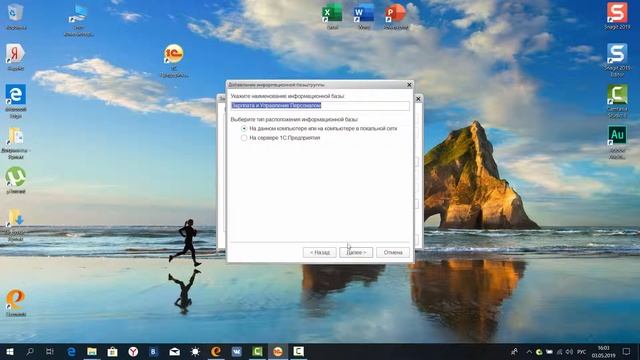
Task: Open the uTorrent desktop shortcut
Action: [x=16, y=180]
